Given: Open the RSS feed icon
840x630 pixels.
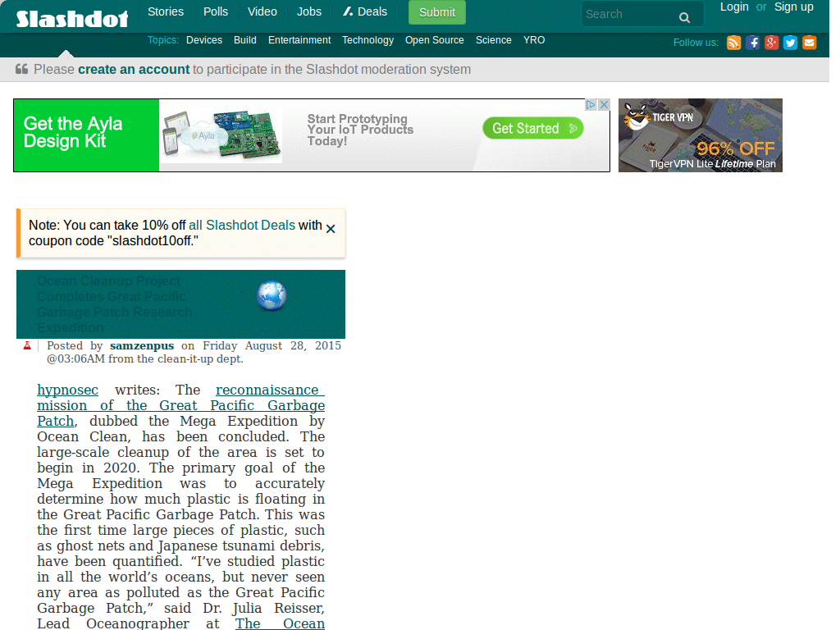Looking at the screenshot, I should (x=733, y=43).
